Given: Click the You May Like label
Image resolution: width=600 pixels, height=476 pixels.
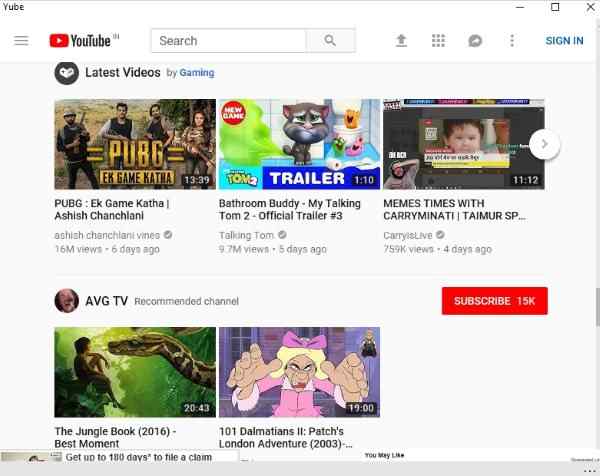Looking at the screenshot, I should 384,455.
